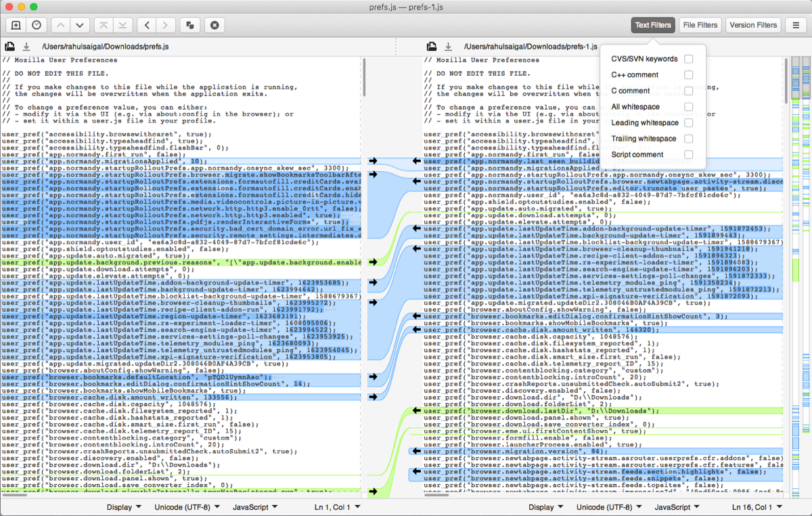Click the copy-changes merge icon in the toolbar
812x516 pixels.
point(189,25)
